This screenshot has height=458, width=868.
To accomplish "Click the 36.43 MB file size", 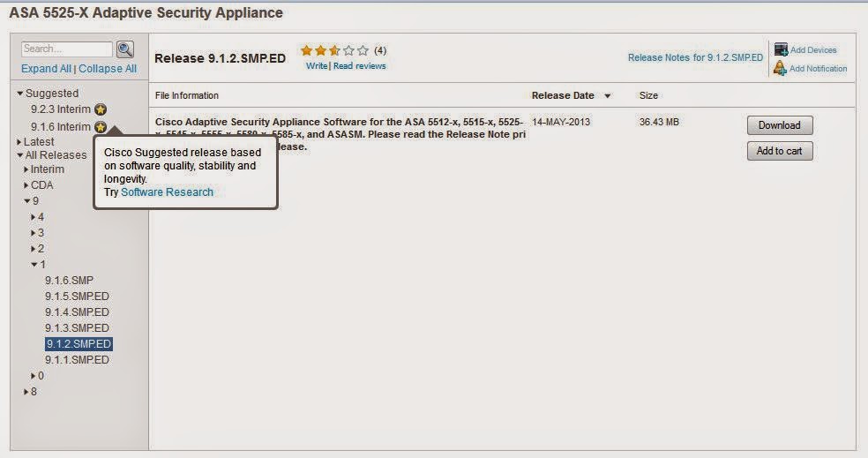I will [659, 122].
